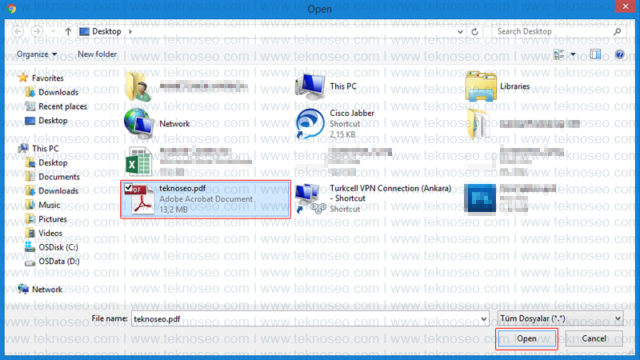Expand address bar history dropdown
640x360 pixels.
[x=460, y=31]
